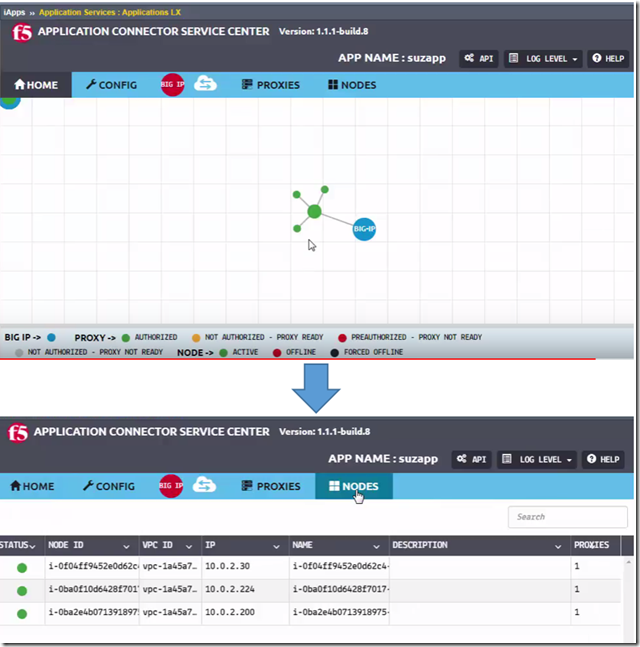Click the green status dot for IP 10.0.2.200
640x647 pixels.
(x=22, y=613)
